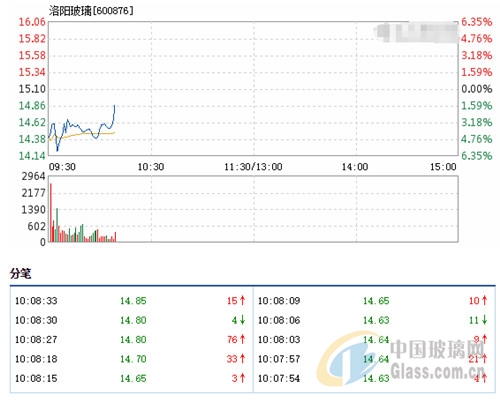Click the 2964 volume axis label
500x402 pixels.
point(33,176)
